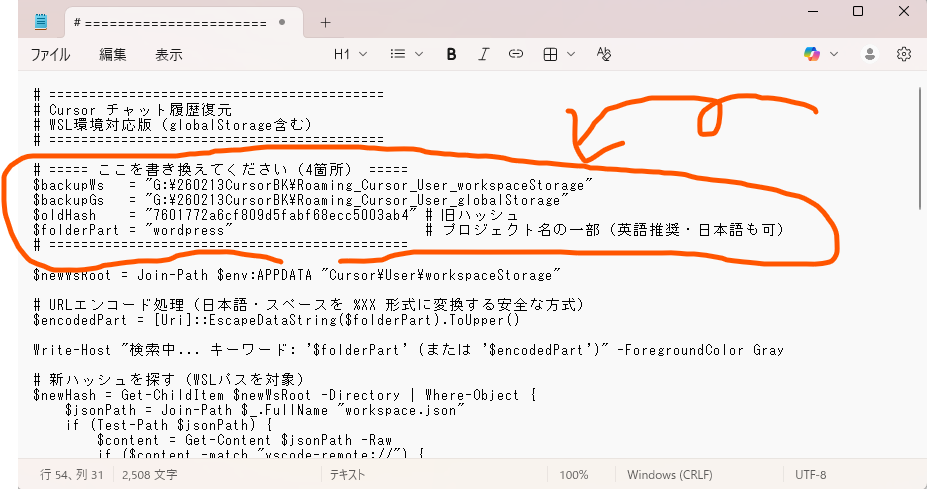Screen dimensions: 927x489
Task: Click the 2,508 文字 character count
Action: click(150, 475)
